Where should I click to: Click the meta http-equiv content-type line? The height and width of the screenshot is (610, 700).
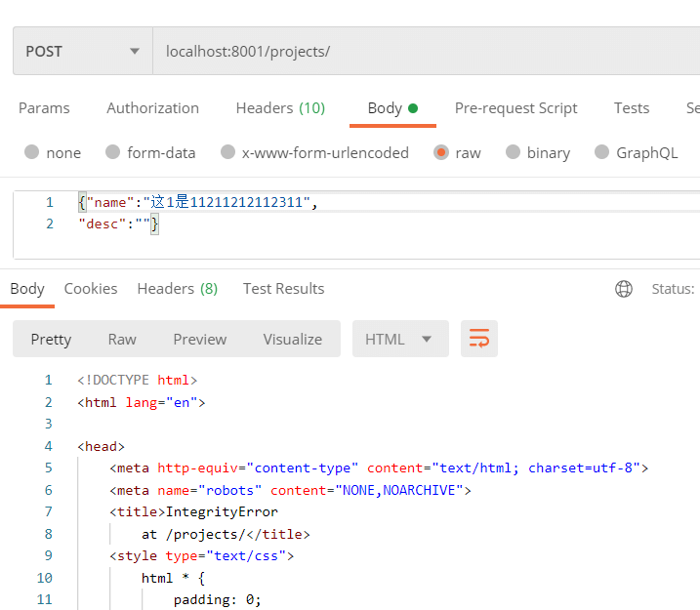tap(379, 468)
